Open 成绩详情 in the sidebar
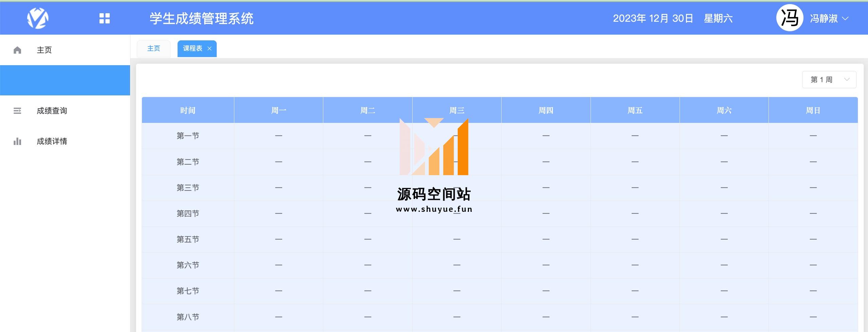Image resolution: width=868 pixels, height=332 pixels. tap(65, 141)
